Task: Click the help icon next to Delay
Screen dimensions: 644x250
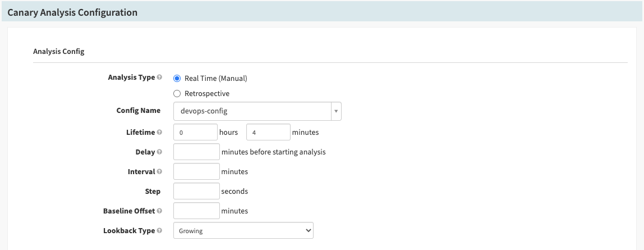Action: 160,152
